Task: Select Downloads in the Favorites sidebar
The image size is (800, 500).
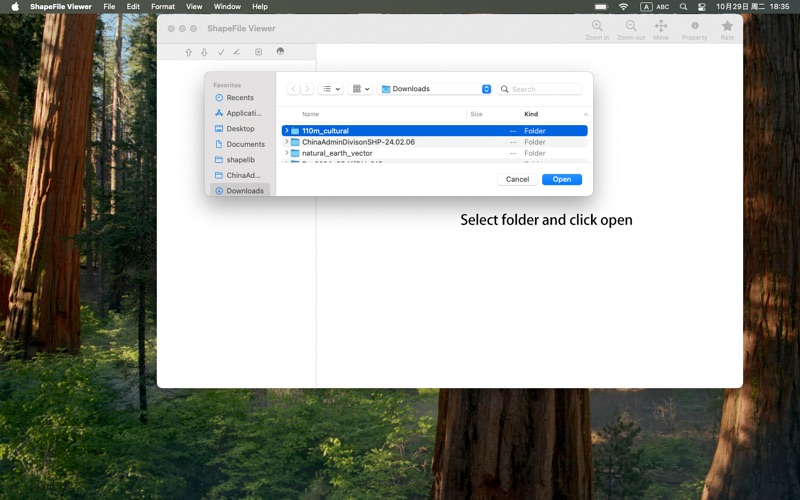Action: pyautogui.click(x=240, y=191)
